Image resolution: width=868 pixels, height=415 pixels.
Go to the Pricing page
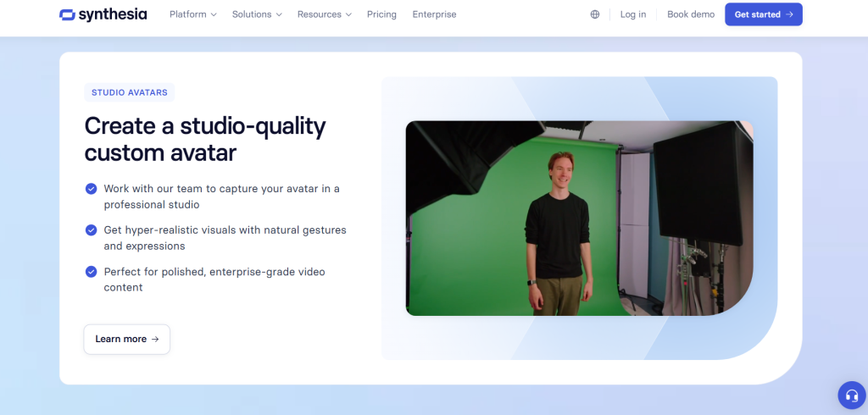click(x=381, y=14)
